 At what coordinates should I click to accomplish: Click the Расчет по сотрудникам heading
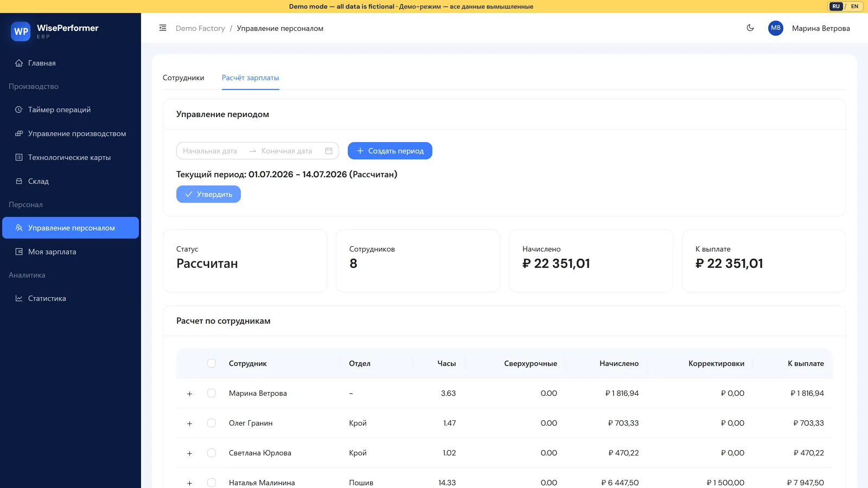pyautogui.click(x=224, y=320)
